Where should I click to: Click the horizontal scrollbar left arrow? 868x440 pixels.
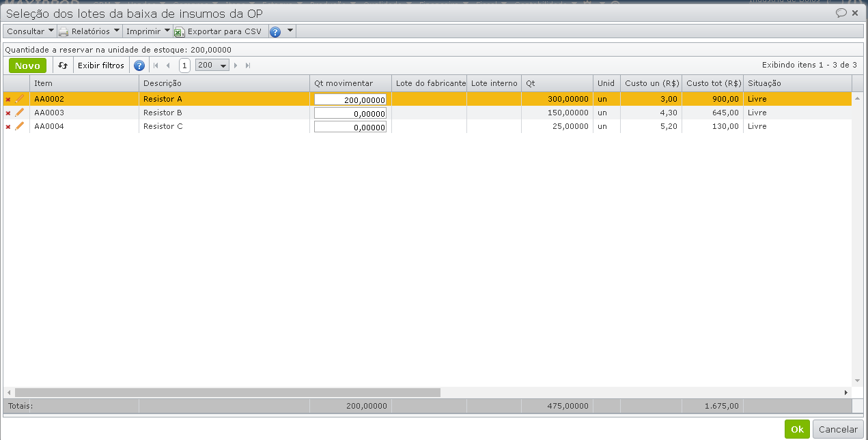tap(9, 392)
